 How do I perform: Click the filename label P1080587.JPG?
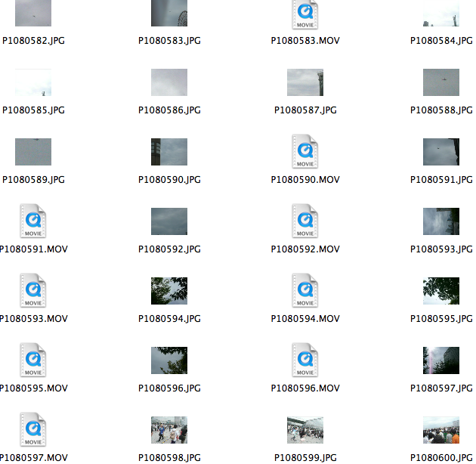click(305, 110)
